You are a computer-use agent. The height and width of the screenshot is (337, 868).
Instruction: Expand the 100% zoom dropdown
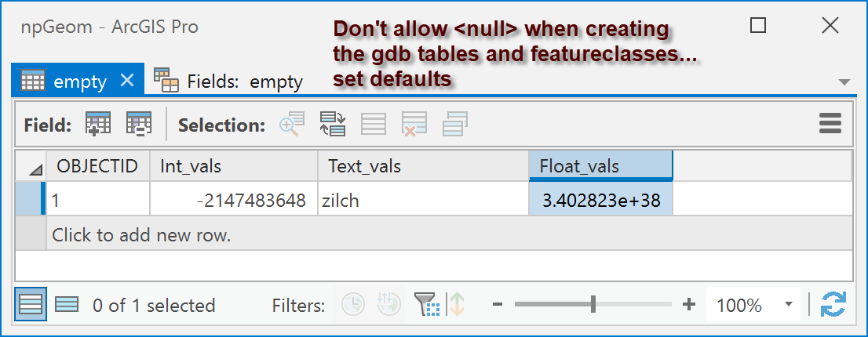[788, 304]
